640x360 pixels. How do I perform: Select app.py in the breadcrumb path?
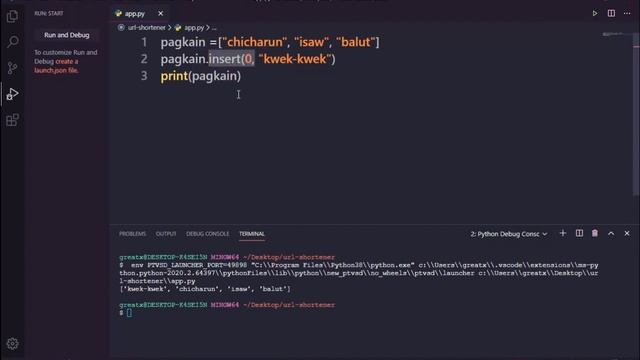[x=194, y=28]
